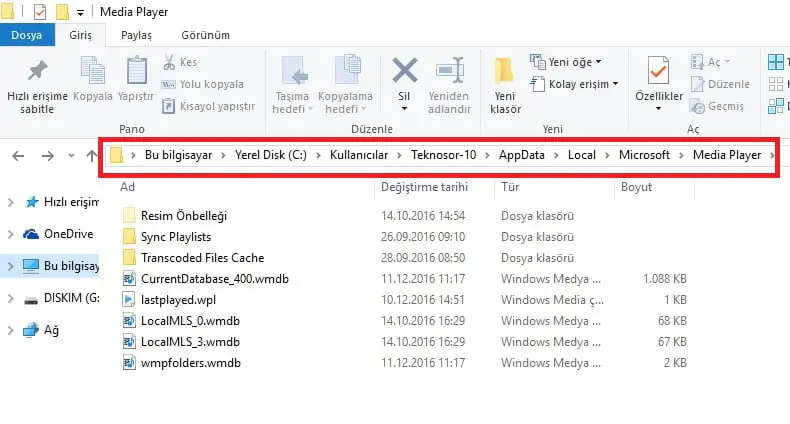
Task: Create a new folder with Yeni klasör
Action: click(x=504, y=72)
